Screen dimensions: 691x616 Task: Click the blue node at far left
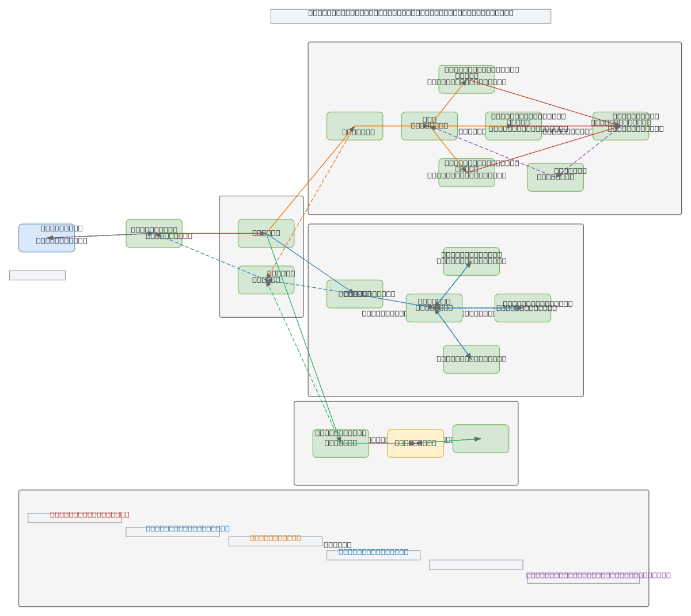pyautogui.click(x=47, y=238)
